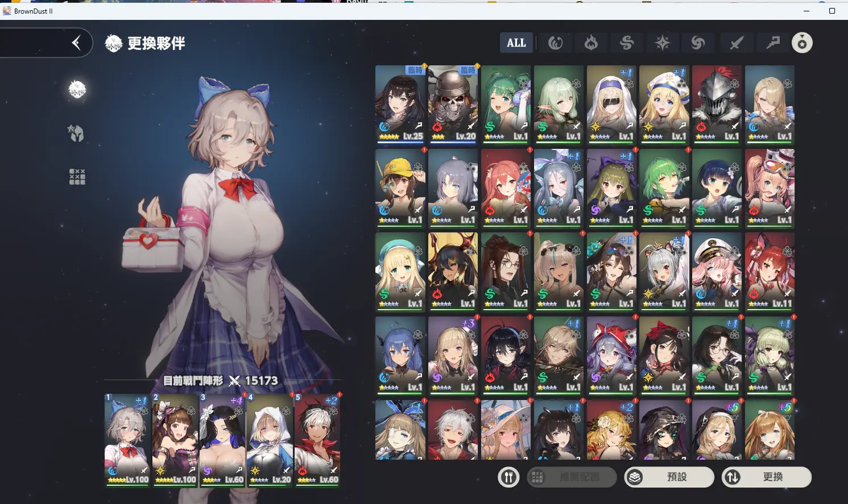Filter companions by fire element icon

pyautogui.click(x=591, y=43)
